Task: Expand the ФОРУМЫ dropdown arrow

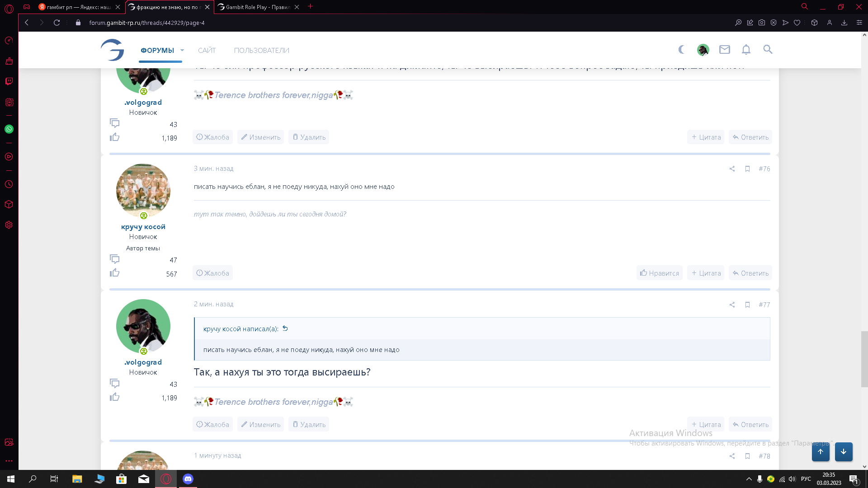Action: tap(182, 51)
